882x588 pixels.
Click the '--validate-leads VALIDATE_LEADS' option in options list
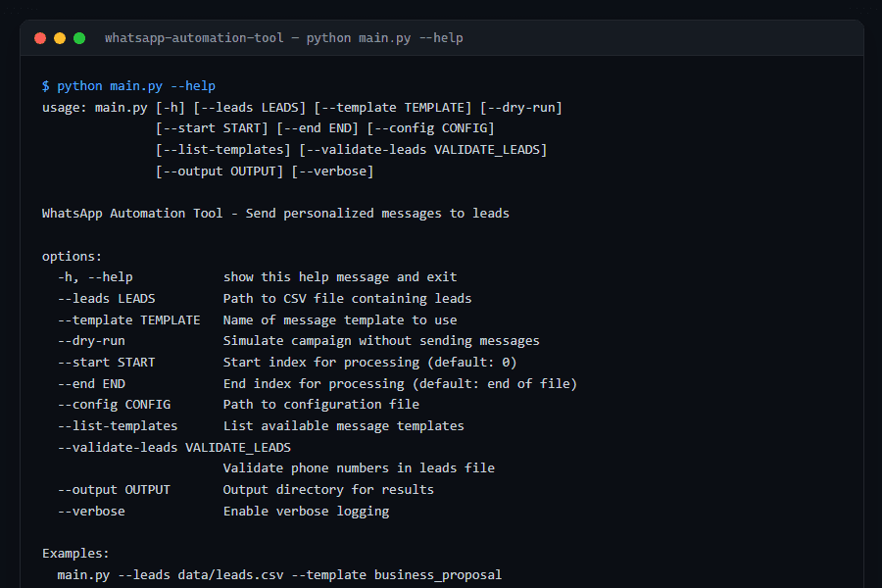pyautogui.click(x=174, y=448)
